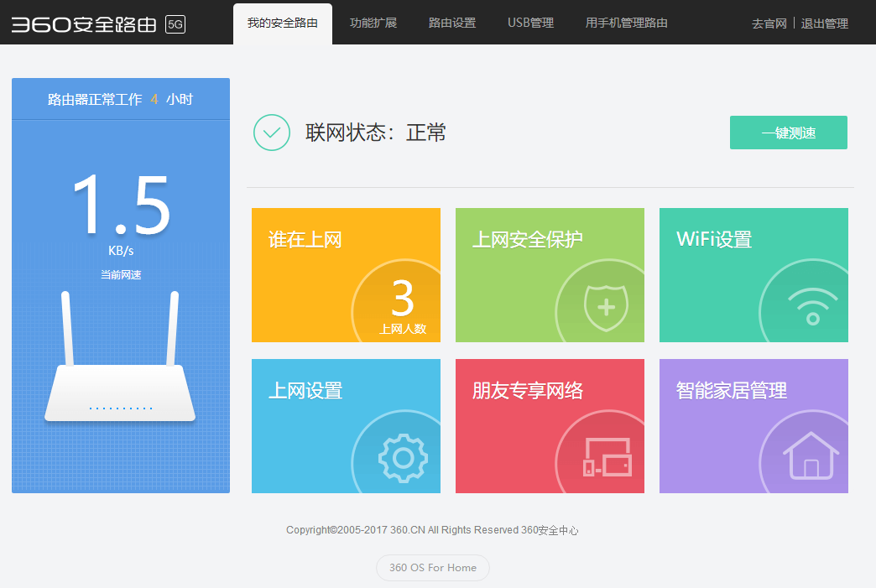The width and height of the screenshot is (876, 588).
Task: Open the 谁在上网 tile title
Action: tap(305, 240)
